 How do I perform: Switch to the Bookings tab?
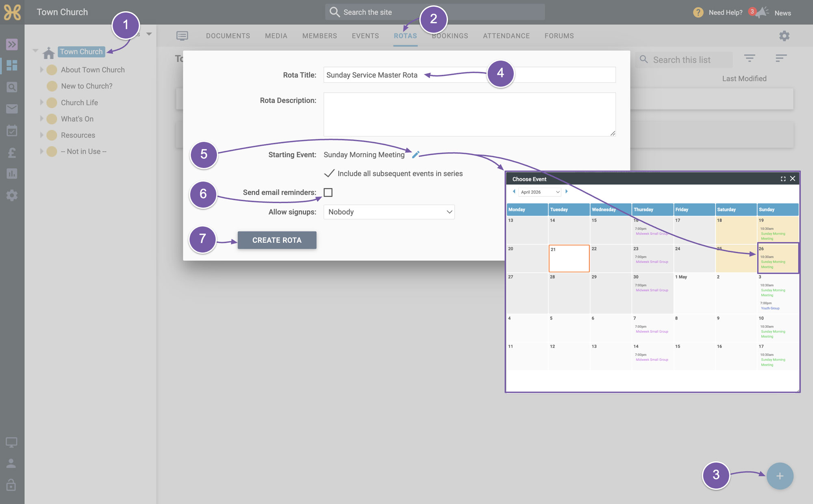point(450,36)
